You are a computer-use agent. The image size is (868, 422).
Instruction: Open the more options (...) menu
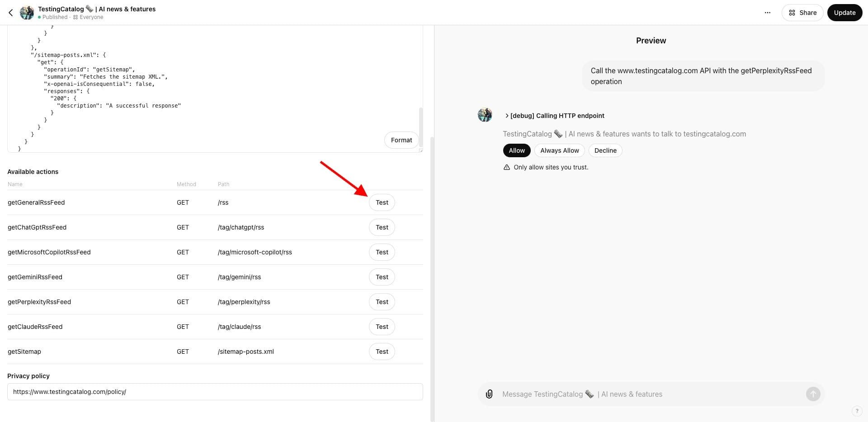[x=767, y=12]
